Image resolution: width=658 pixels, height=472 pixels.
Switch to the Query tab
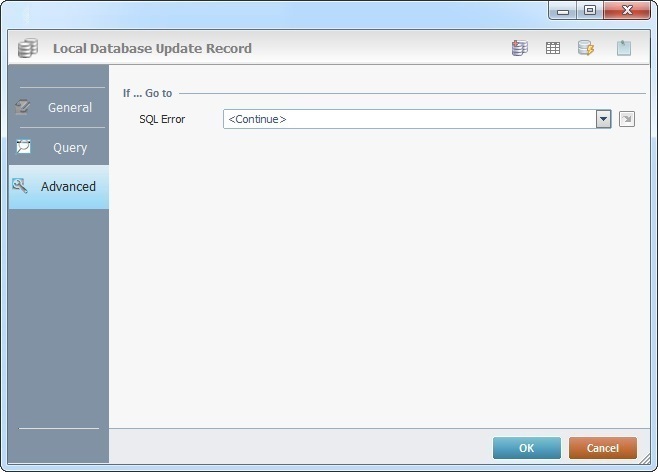pyautogui.click(x=70, y=147)
